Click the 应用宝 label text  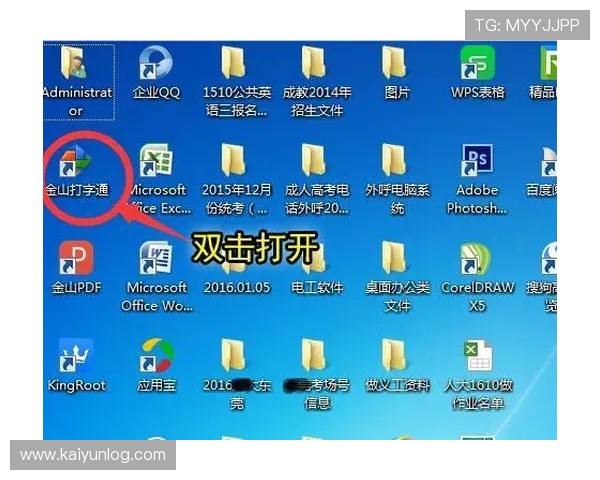point(157,385)
